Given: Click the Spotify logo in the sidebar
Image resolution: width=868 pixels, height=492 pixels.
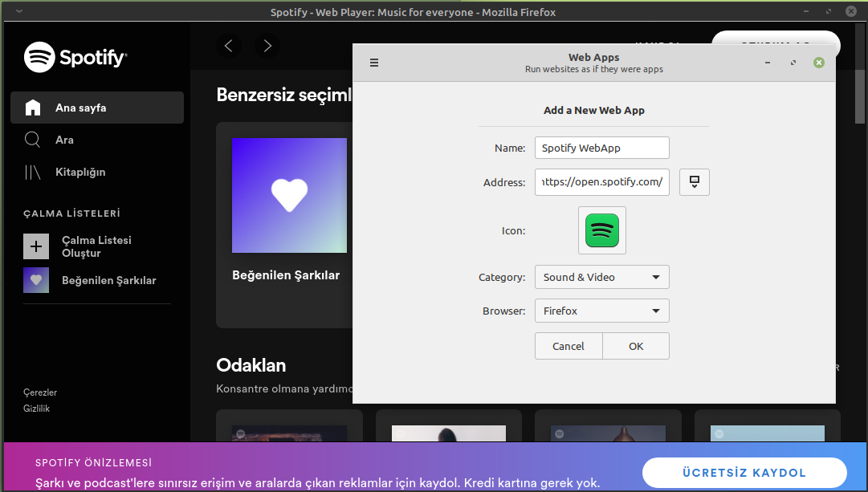Looking at the screenshot, I should tap(75, 57).
